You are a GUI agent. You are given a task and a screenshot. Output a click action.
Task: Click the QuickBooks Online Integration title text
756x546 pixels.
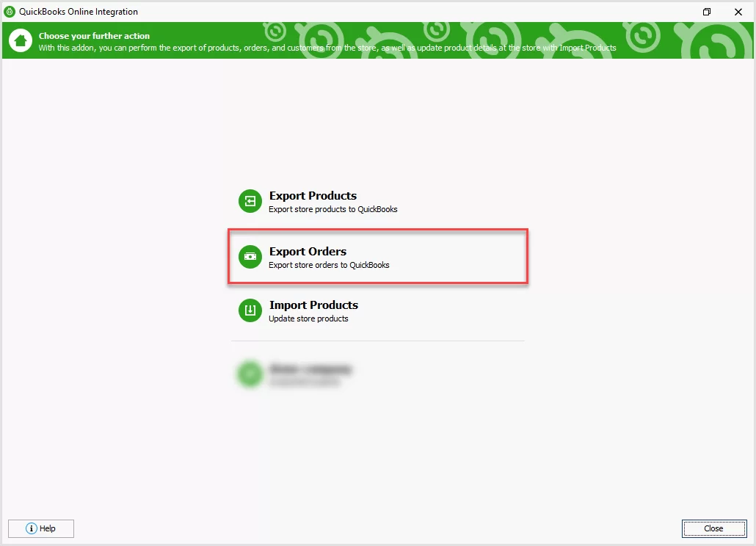[78, 12]
